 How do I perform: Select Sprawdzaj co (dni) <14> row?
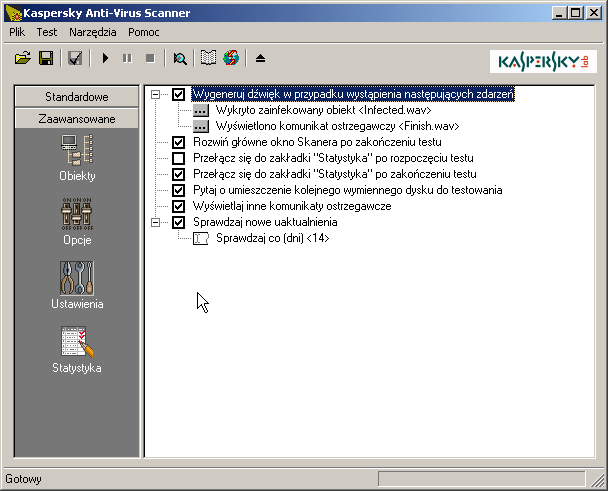[273, 238]
